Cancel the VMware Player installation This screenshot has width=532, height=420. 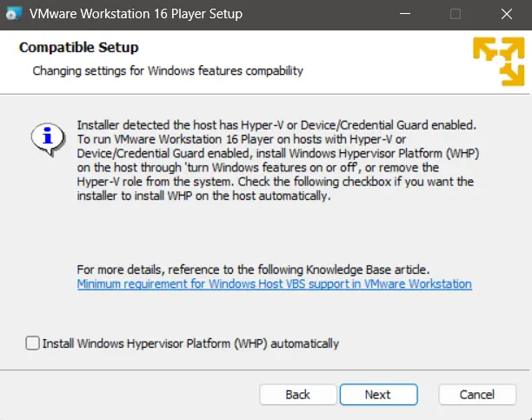pos(477,394)
